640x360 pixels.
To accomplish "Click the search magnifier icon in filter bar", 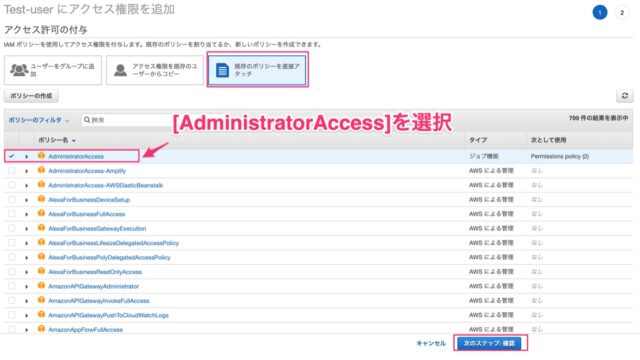I will click(87, 120).
